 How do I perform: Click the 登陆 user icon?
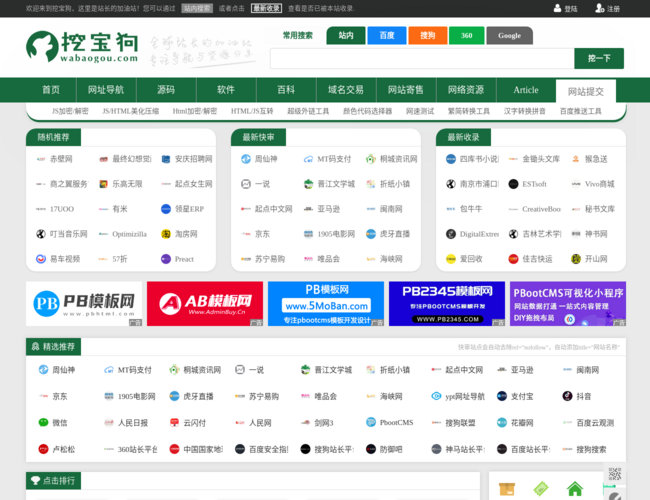coord(557,8)
